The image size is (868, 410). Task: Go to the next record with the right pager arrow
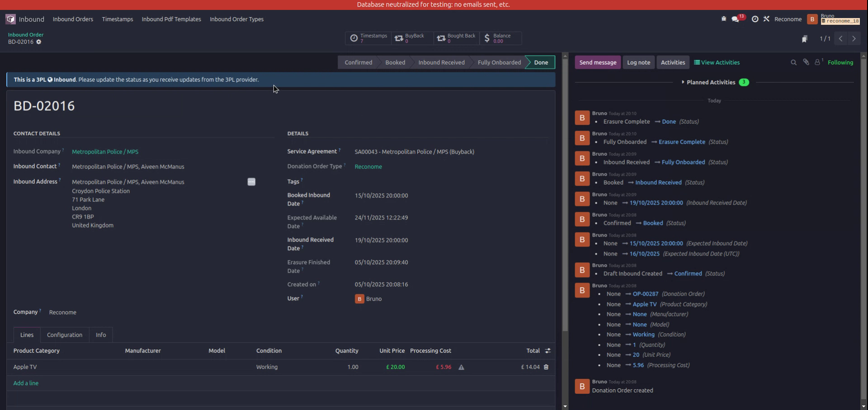(x=854, y=39)
